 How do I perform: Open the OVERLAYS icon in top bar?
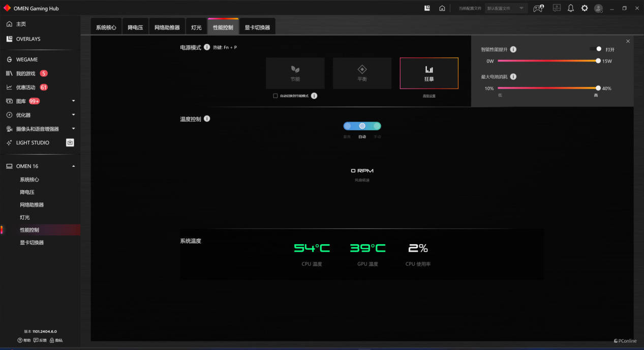coord(427,8)
